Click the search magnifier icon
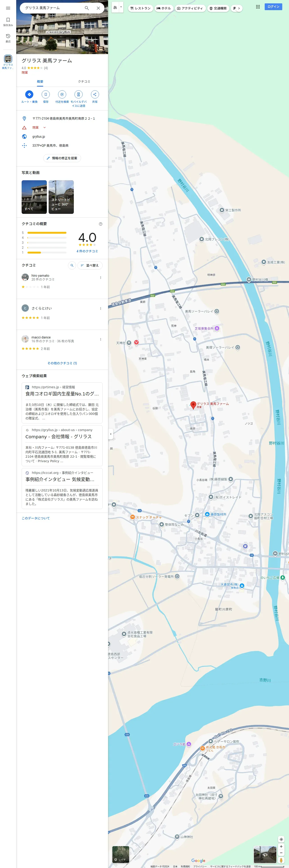Screen dimensions: 289x868 click(87, 8)
